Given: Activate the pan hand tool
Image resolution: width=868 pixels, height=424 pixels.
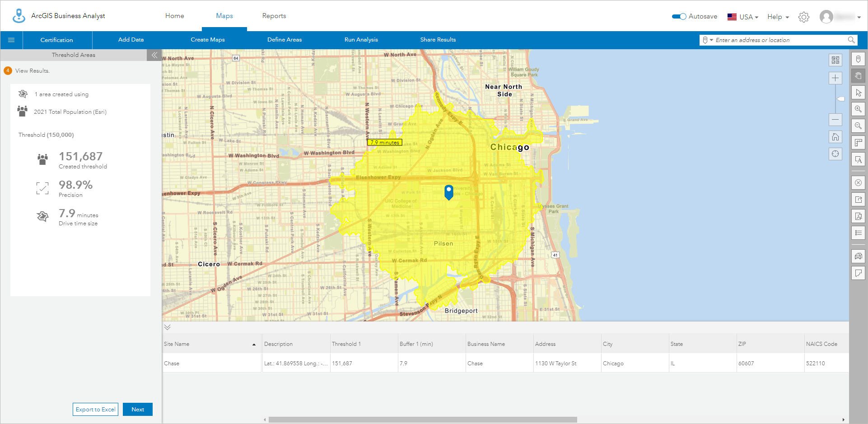Looking at the screenshot, I should (859, 76).
